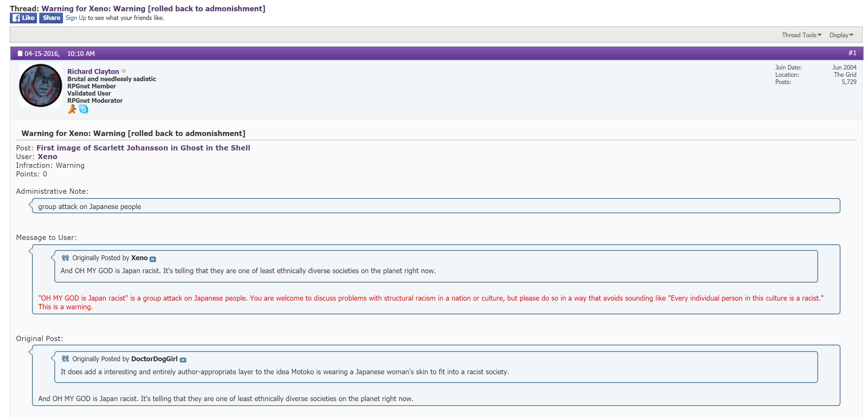Click the 'RPGnet Moderator' title text

tap(95, 100)
